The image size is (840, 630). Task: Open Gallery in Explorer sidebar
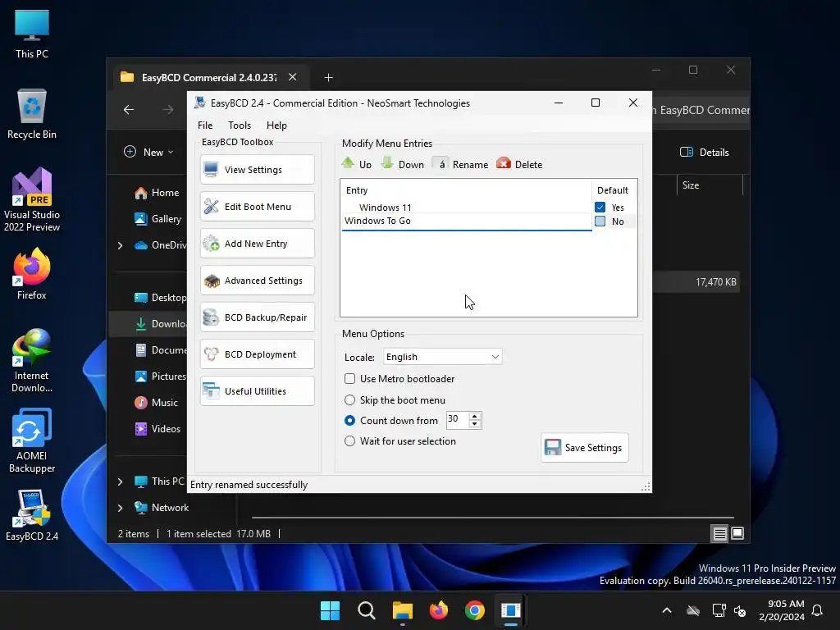point(158,218)
